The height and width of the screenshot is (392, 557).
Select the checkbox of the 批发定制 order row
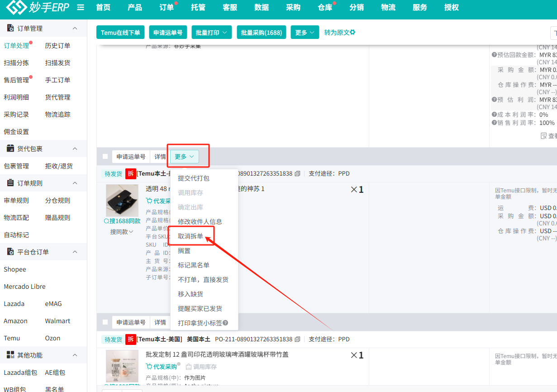tap(105, 322)
